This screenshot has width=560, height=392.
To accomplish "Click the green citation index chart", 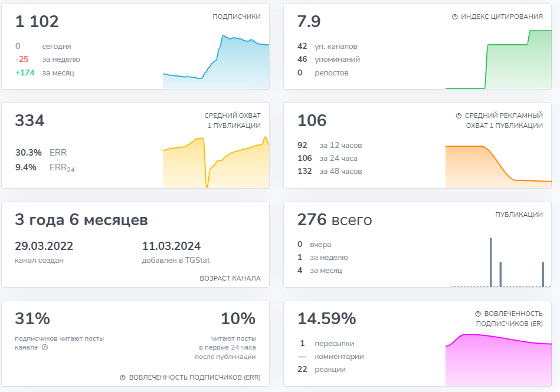I will (x=499, y=65).
